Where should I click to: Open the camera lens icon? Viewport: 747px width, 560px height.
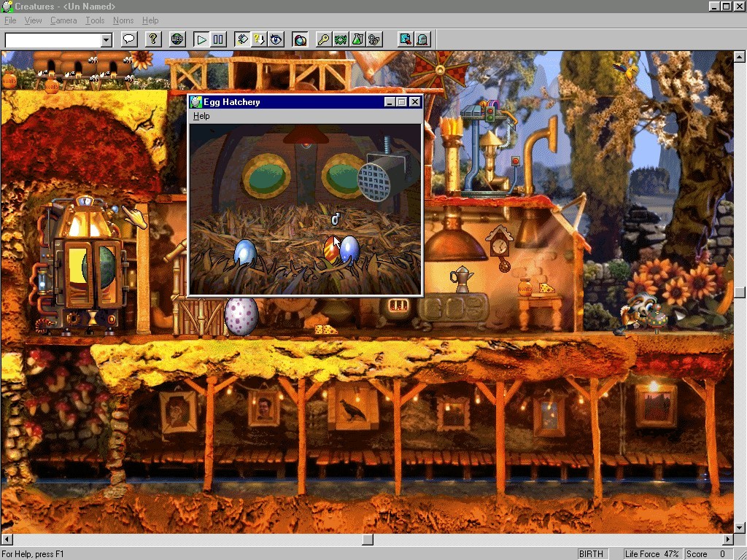coord(300,39)
